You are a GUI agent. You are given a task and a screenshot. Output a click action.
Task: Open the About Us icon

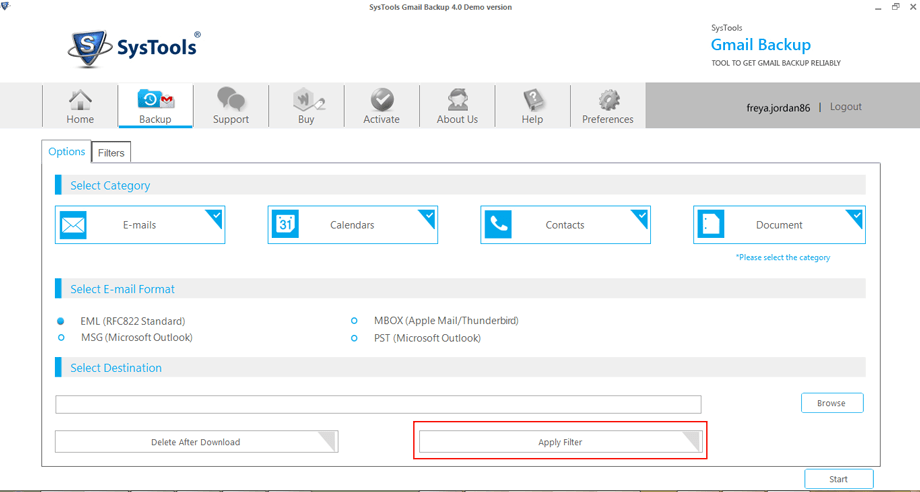(x=457, y=99)
